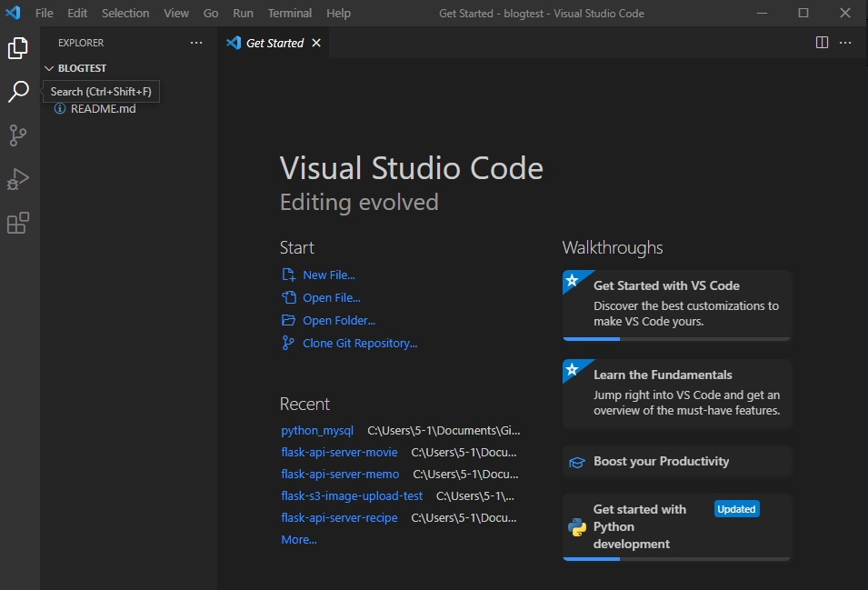Collapse the BLOGTEST folder section
The height and width of the screenshot is (590, 868).
[x=49, y=68]
